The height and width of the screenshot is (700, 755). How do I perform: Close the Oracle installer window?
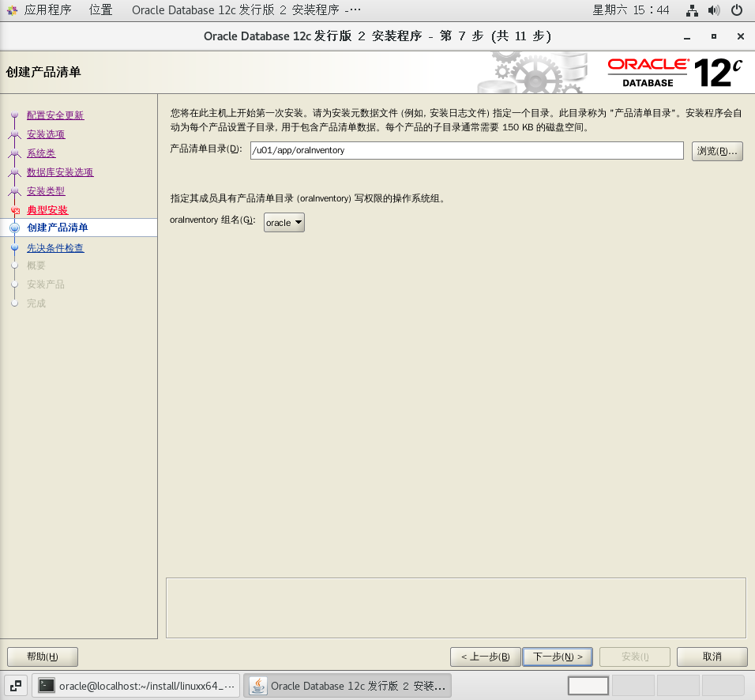(x=741, y=36)
